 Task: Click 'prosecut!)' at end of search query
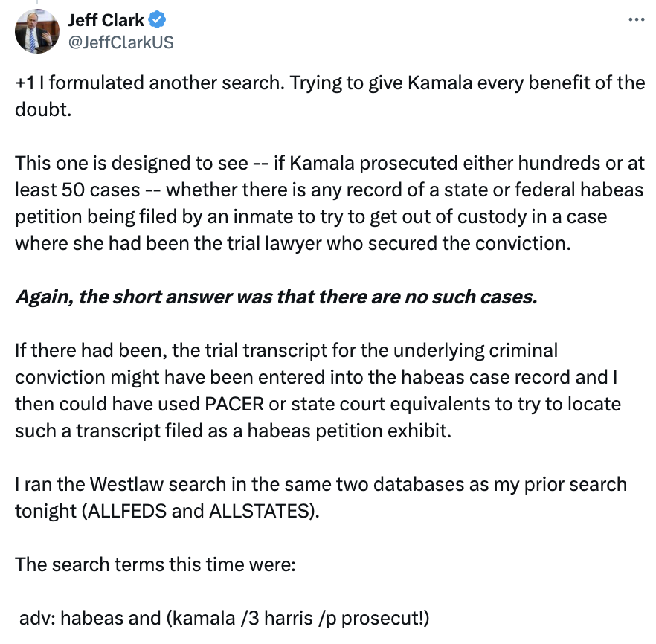(x=385, y=618)
